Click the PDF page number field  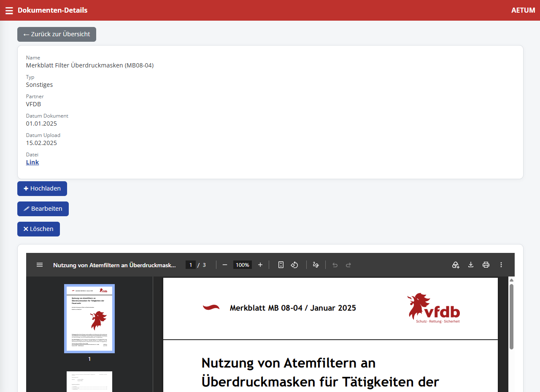pyautogui.click(x=191, y=265)
